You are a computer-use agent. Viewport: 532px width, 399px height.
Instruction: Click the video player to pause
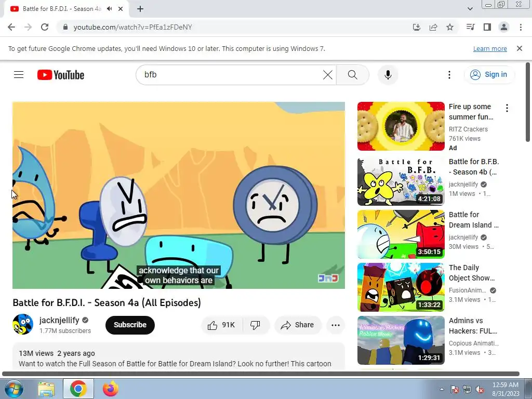pyautogui.click(x=179, y=195)
